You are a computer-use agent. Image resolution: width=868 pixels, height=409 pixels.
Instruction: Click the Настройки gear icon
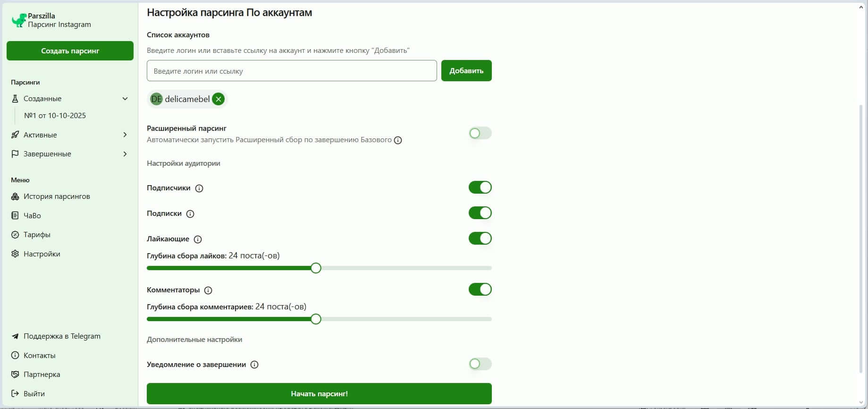point(15,254)
